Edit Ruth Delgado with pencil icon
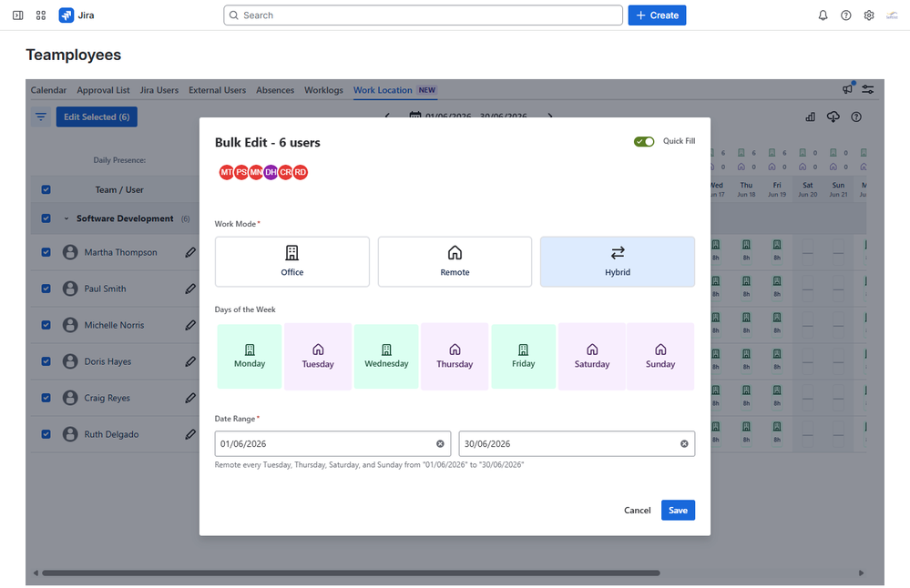910x588 pixels. 190,434
